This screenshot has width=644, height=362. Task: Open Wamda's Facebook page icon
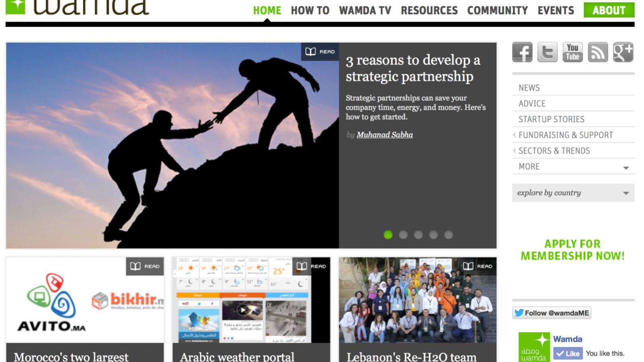pos(522,52)
